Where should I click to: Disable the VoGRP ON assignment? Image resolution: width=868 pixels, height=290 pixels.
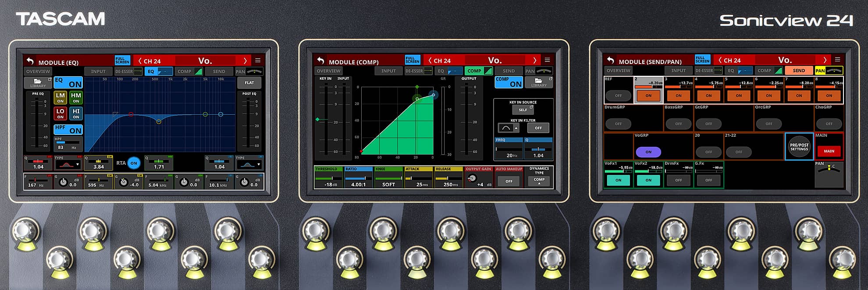coord(648,152)
